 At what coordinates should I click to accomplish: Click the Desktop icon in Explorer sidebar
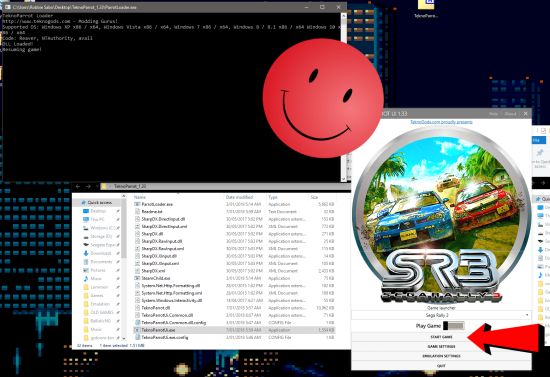pos(86,211)
